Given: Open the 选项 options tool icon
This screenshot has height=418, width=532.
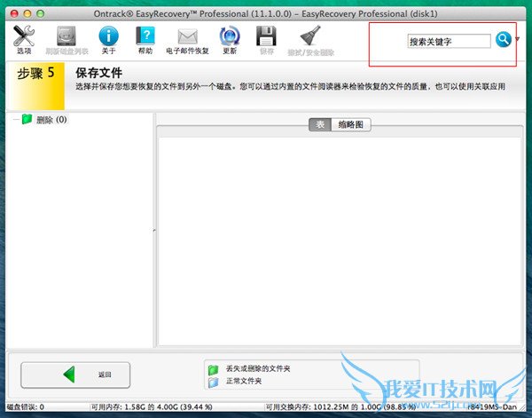Looking at the screenshot, I should [x=24, y=36].
